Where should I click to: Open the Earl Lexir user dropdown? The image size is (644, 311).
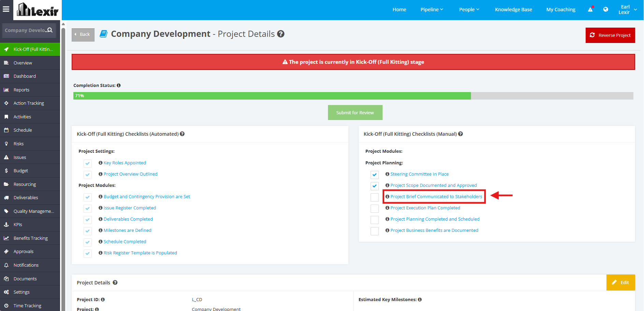(x=628, y=10)
